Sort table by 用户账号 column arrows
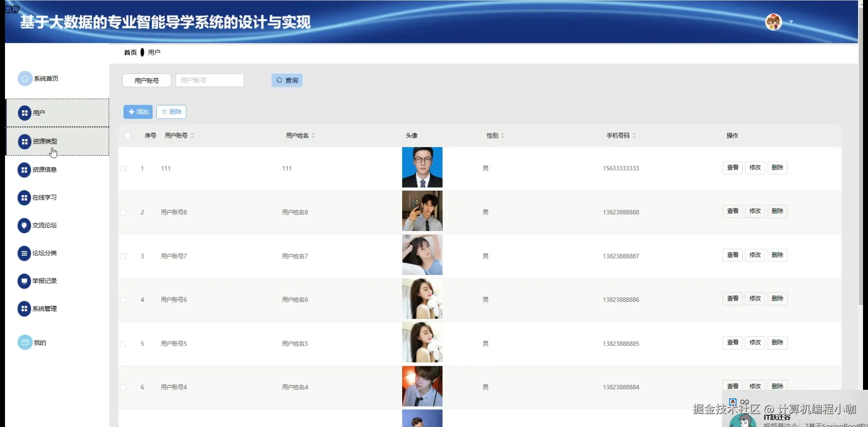The width and height of the screenshot is (868, 427). (192, 136)
